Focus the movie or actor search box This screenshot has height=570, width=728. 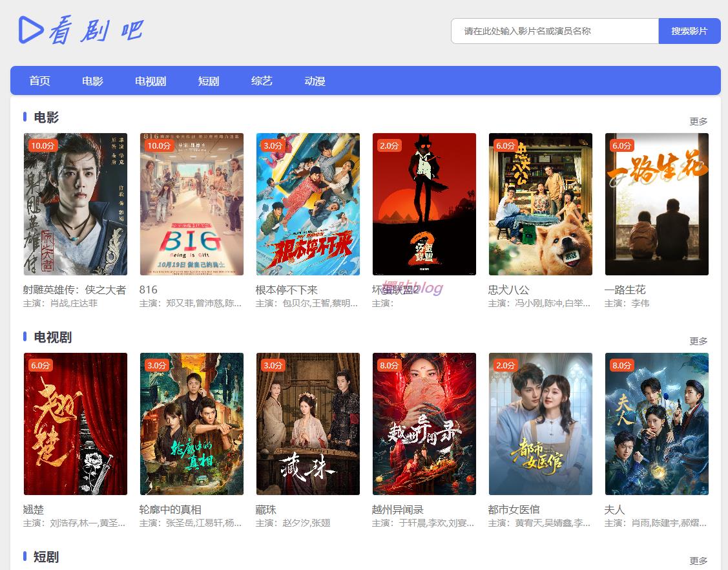(x=555, y=31)
